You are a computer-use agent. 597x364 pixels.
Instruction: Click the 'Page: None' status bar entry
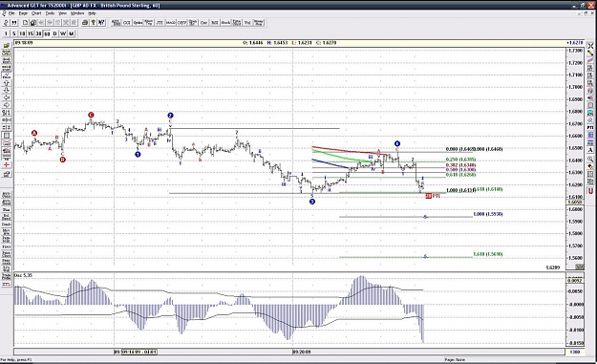pyautogui.click(x=455, y=359)
